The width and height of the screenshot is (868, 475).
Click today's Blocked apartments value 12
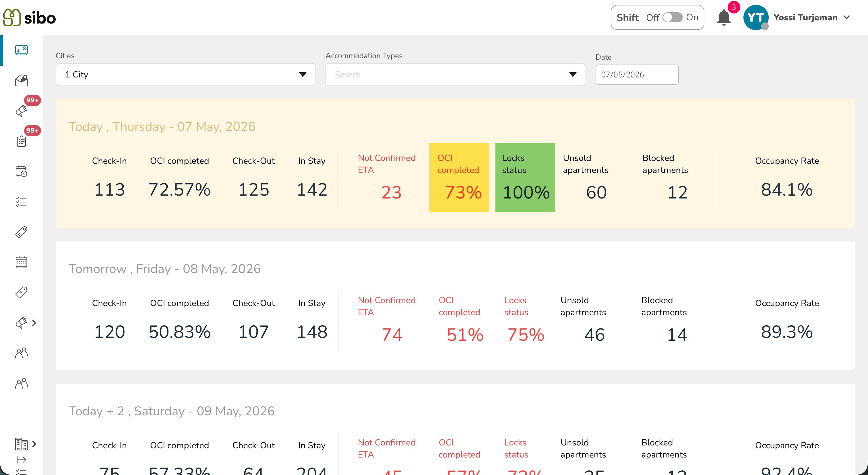click(677, 192)
